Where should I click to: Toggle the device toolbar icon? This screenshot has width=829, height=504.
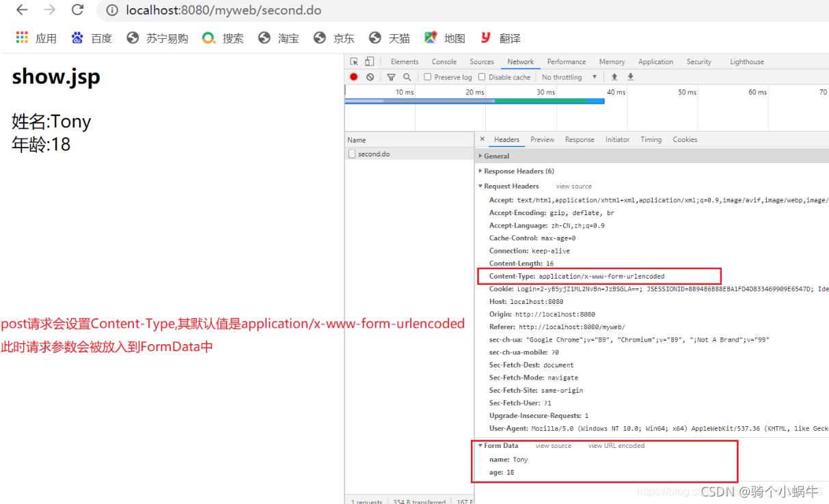(x=369, y=61)
